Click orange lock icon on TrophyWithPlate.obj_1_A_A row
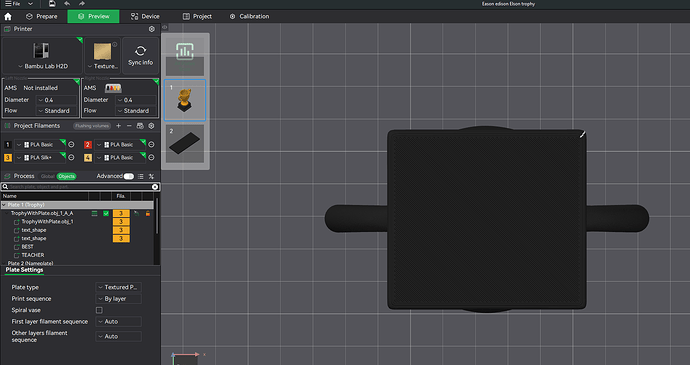The height and width of the screenshot is (365, 690). pos(148,213)
